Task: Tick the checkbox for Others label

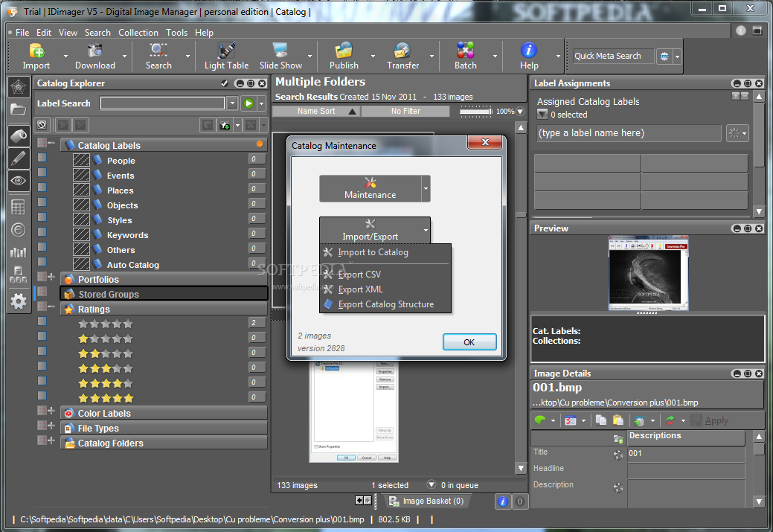Action: (42, 247)
